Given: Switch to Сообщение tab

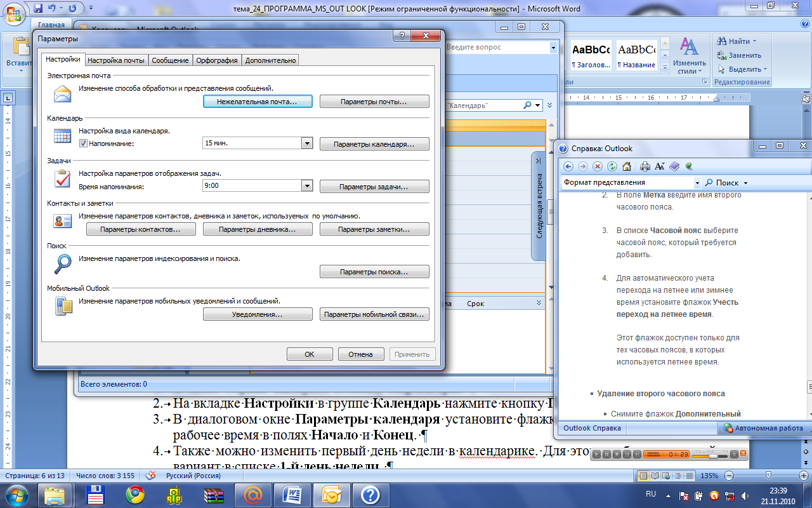Looking at the screenshot, I should (x=170, y=60).
